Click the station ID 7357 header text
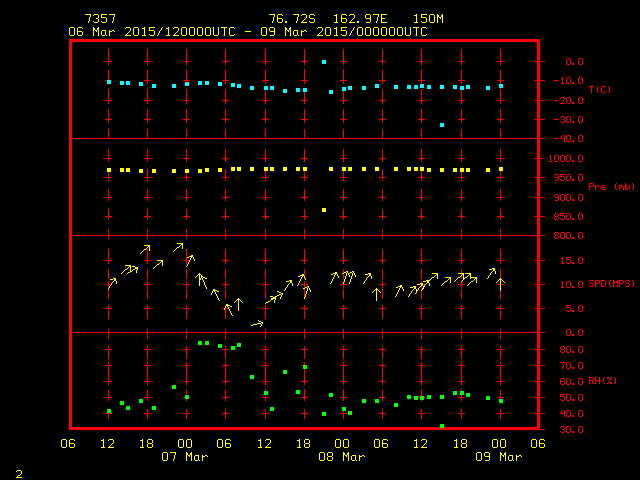 coord(99,19)
